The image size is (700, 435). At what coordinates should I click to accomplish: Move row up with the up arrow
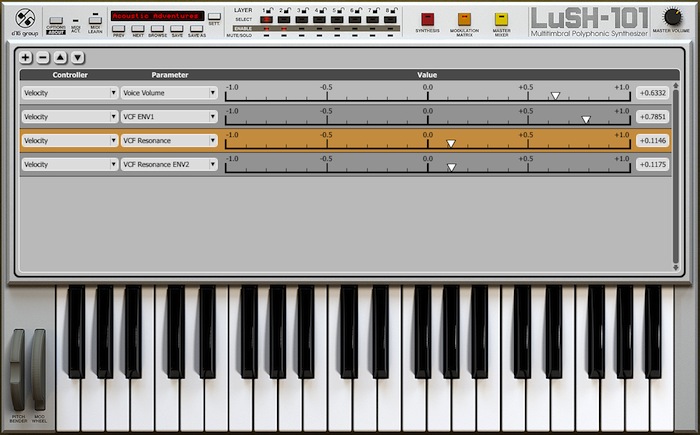coord(60,59)
